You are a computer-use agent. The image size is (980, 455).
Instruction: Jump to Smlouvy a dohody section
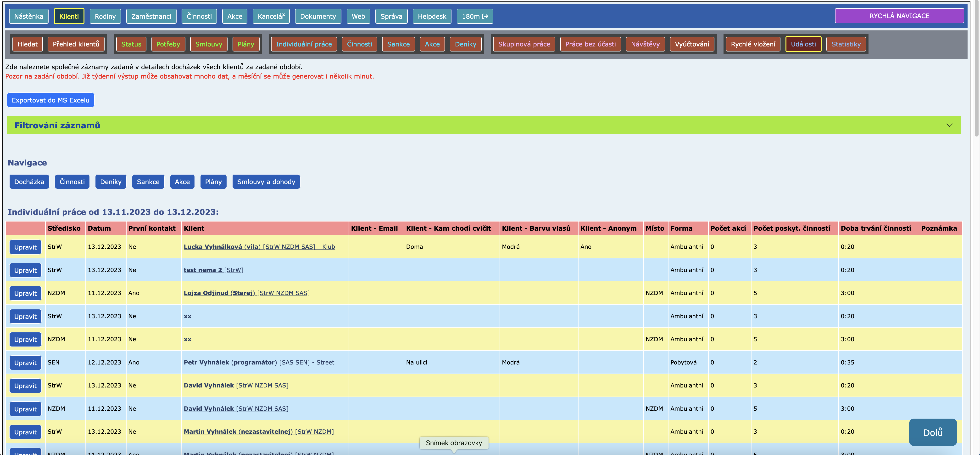coord(266,182)
